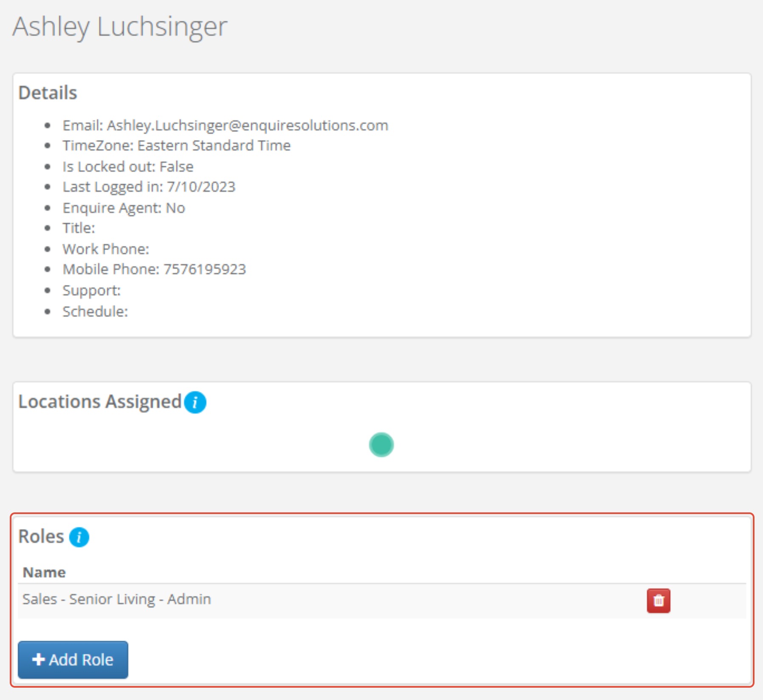This screenshot has width=763, height=700.
Task: Click the green loading indicator in Locations Assigned
Action: 381,444
